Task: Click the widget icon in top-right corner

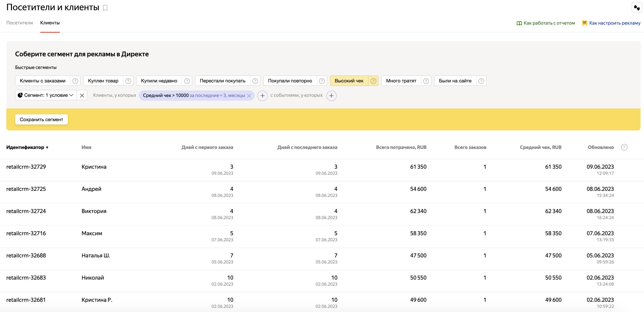Action: tap(636, 8)
